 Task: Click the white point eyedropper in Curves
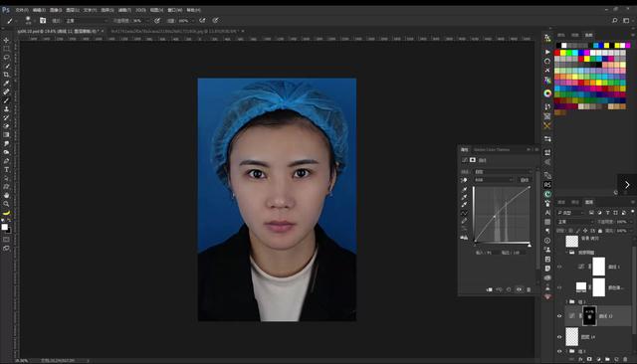(x=464, y=205)
